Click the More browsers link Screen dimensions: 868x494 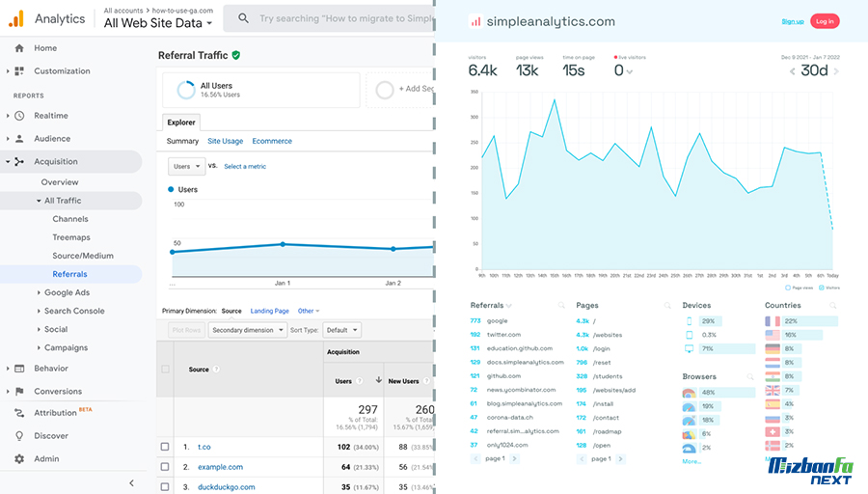click(x=692, y=461)
